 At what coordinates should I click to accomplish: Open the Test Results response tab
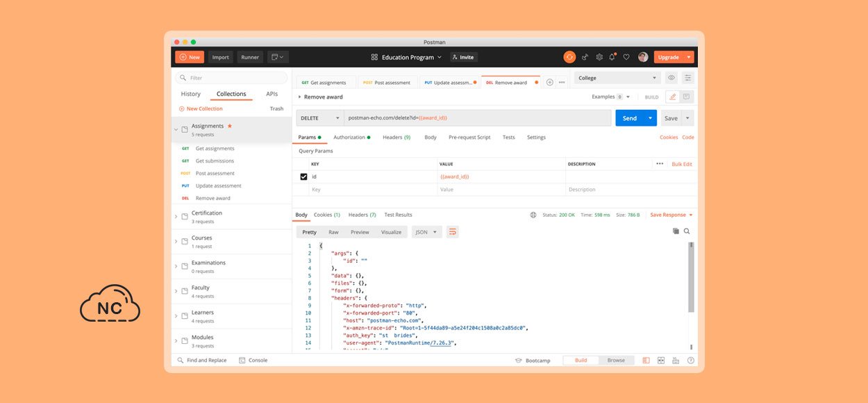[x=398, y=215]
